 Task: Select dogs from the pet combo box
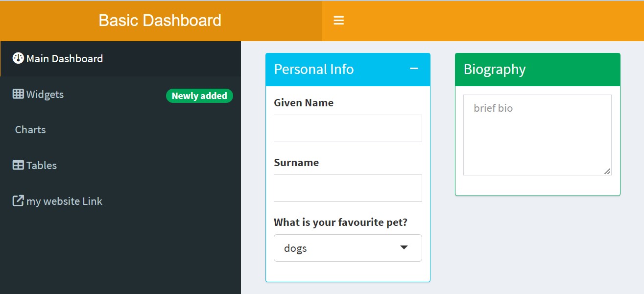348,248
